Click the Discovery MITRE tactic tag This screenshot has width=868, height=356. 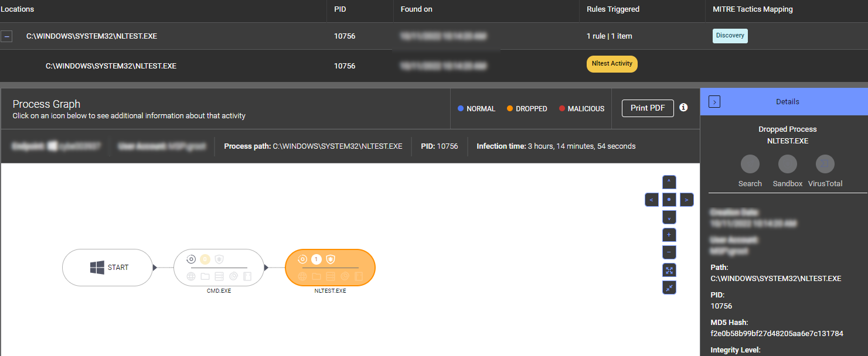pos(730,36)
